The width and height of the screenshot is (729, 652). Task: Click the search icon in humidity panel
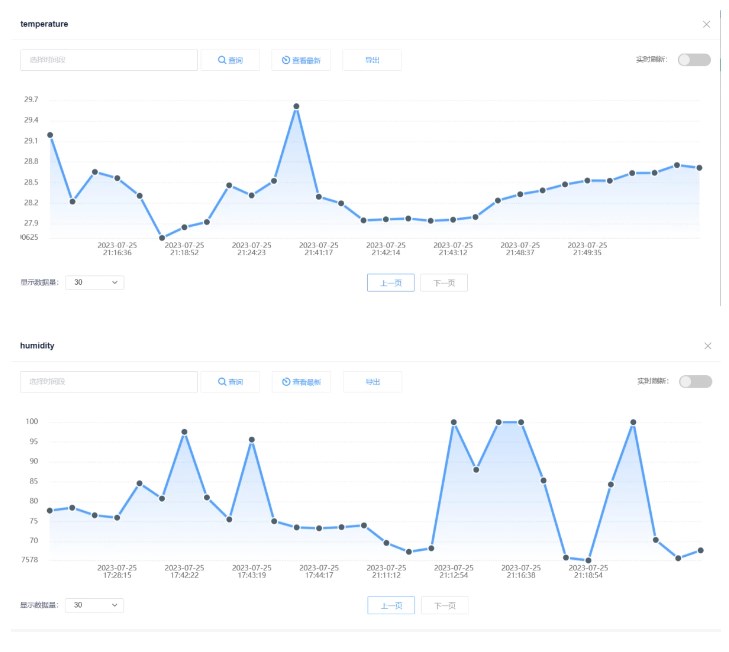pos(222,382)
